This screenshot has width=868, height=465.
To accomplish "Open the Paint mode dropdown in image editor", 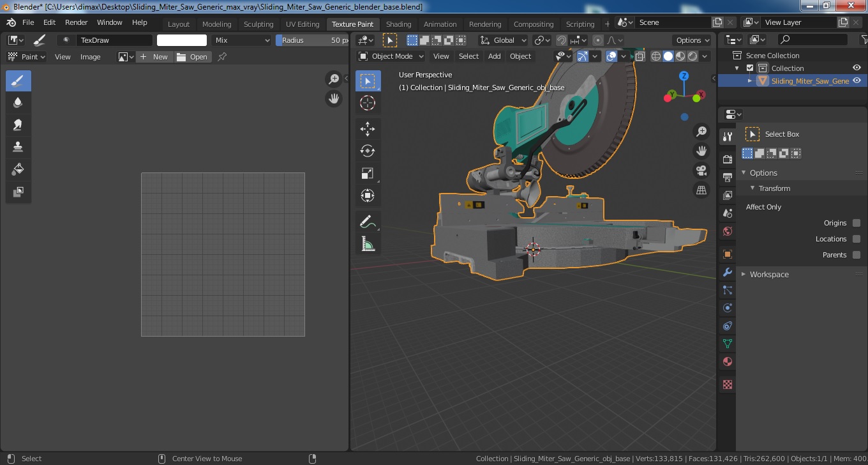I will click(26, 57).
